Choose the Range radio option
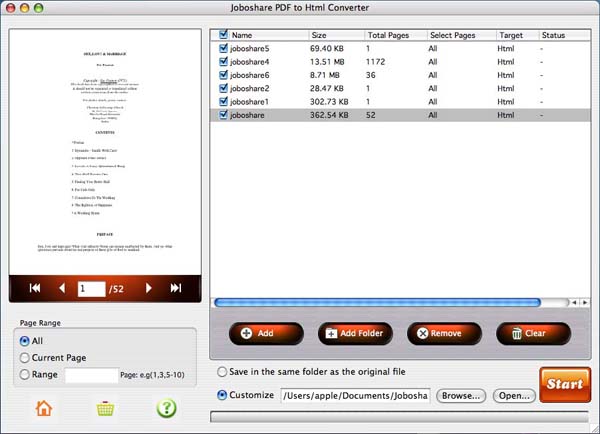This screenshot has width=600, height=434. pyautogui.click(x=26, y=375)
